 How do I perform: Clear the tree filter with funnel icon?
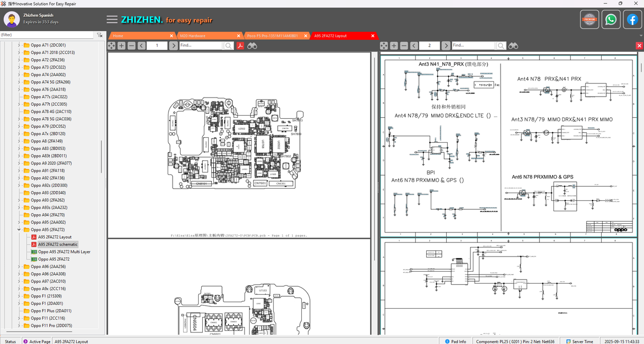tap(100, 35)
